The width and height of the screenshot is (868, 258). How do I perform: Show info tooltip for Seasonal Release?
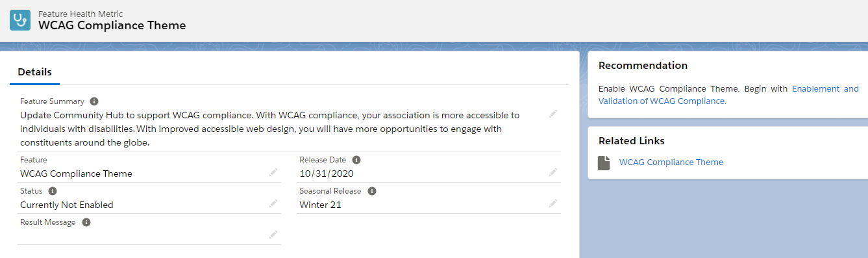tap(373, 191)
